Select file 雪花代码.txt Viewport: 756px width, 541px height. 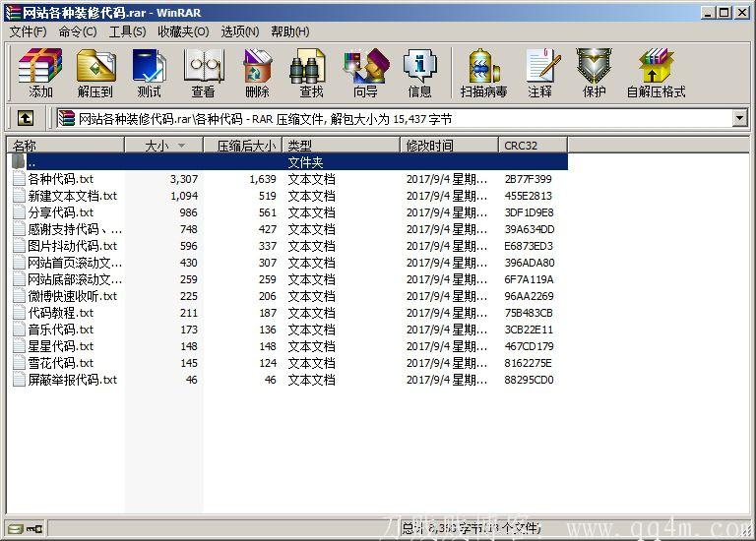(x=61, y=363)
